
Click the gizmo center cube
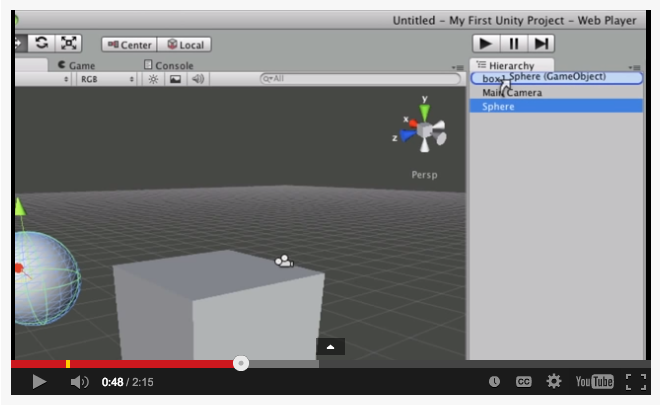point(425,130)
